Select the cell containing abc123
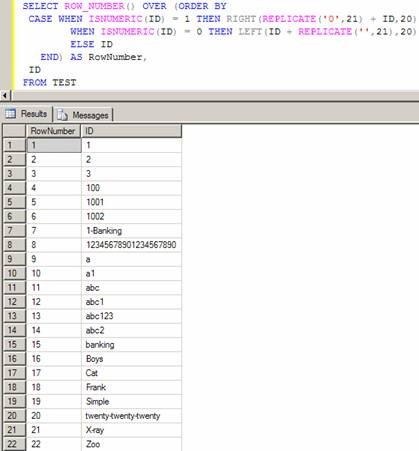Screen dimensions: 419x451 pyautogui.click(x=131, y=316)
